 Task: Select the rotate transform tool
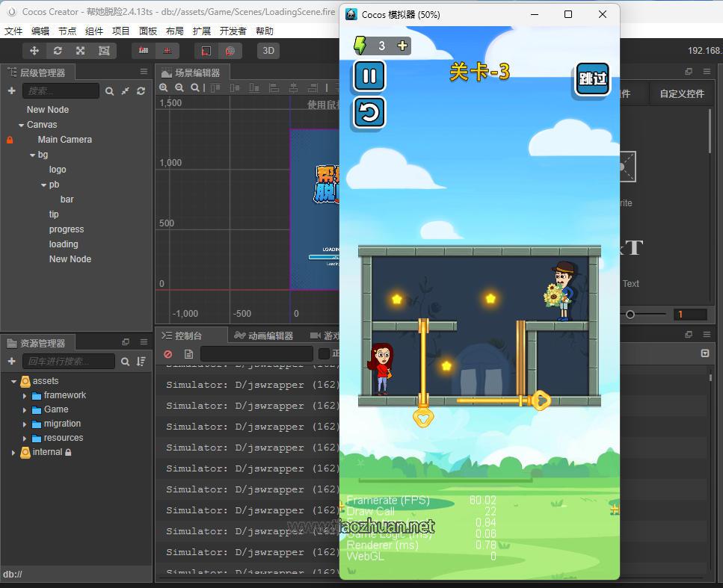point(58,51)
